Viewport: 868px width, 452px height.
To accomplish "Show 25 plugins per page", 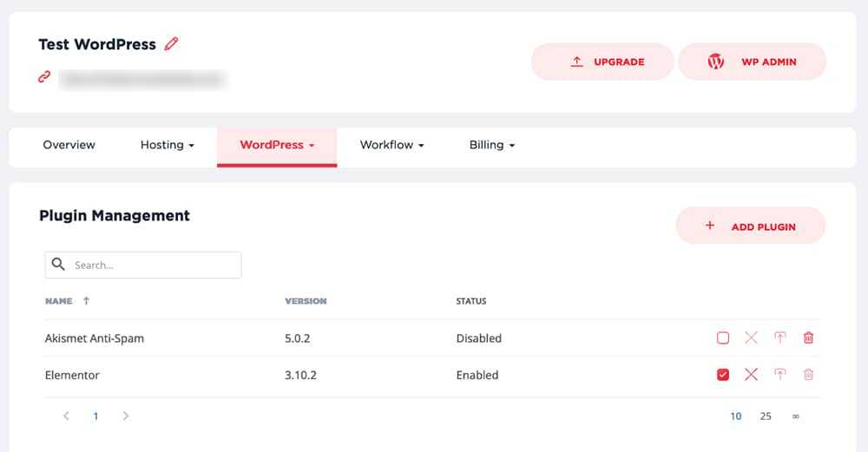I will pyautogui.click(x=766, y=416).
